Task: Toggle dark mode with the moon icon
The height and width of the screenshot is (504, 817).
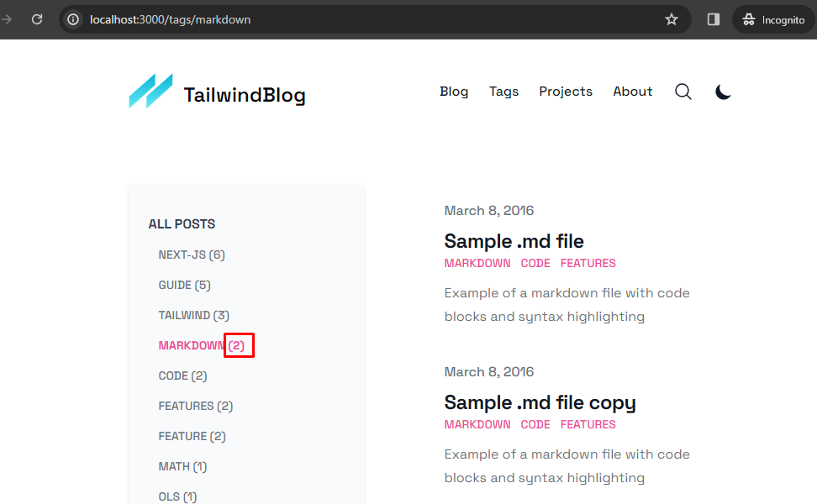Action: [723, 92]
